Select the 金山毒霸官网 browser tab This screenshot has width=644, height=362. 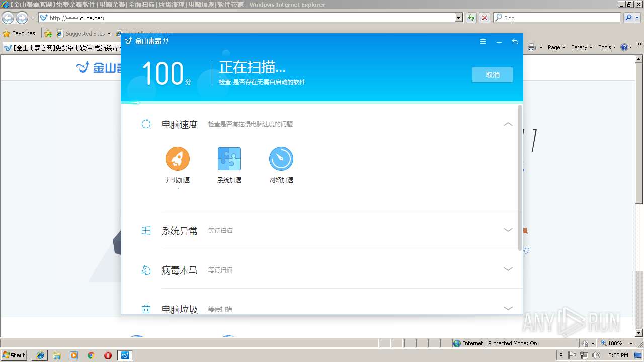pyautogui.click(x=61, y=48)
